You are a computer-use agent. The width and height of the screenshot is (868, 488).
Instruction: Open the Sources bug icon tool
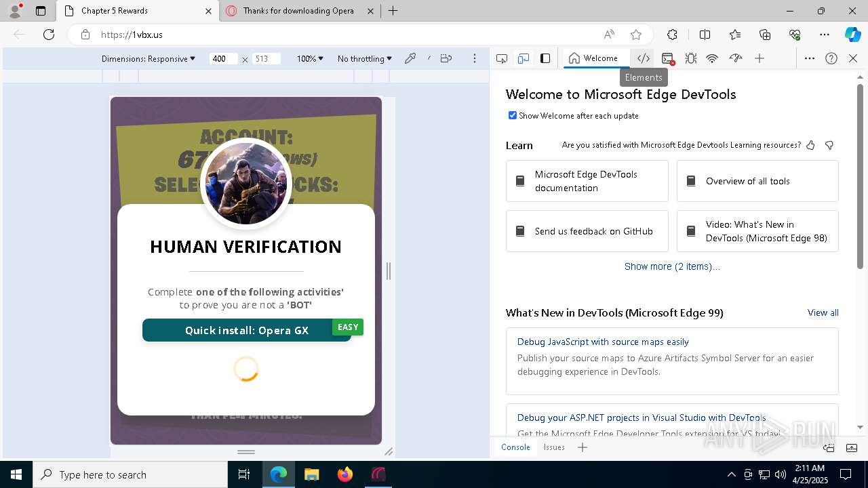point(690,58)
